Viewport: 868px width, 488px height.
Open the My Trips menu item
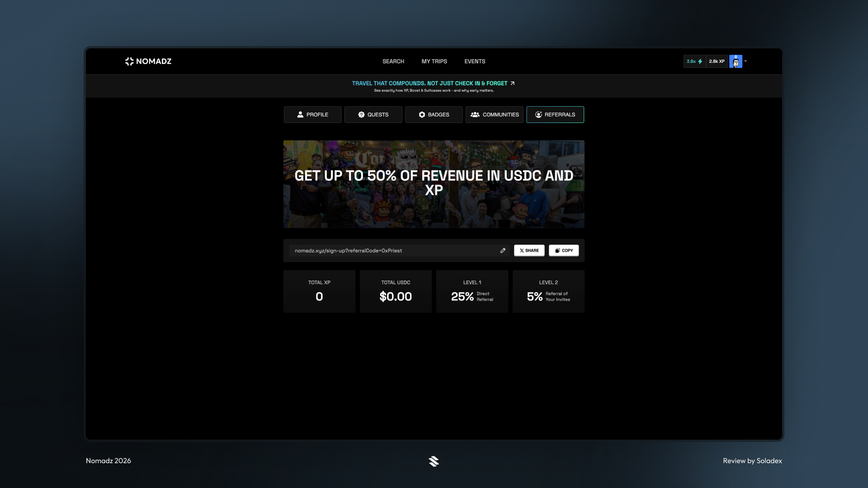(x=434, y=61)
